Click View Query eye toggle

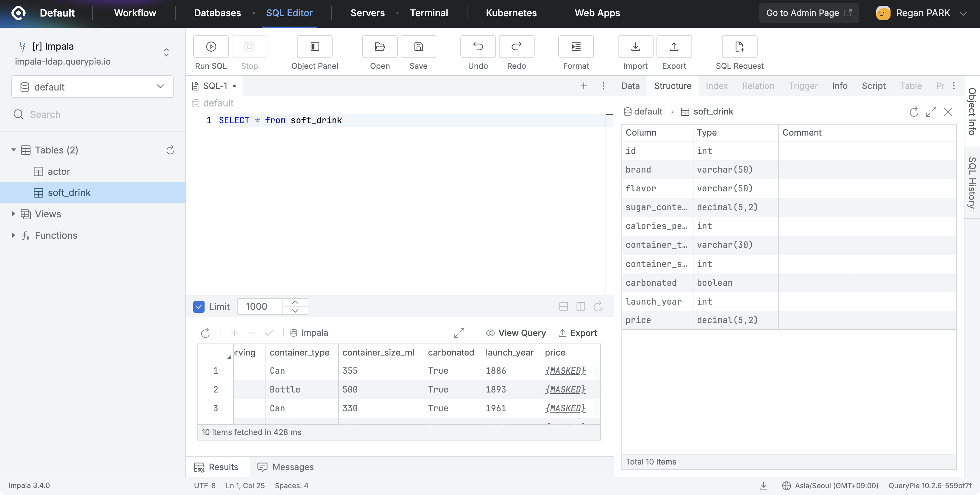point(515,333)
